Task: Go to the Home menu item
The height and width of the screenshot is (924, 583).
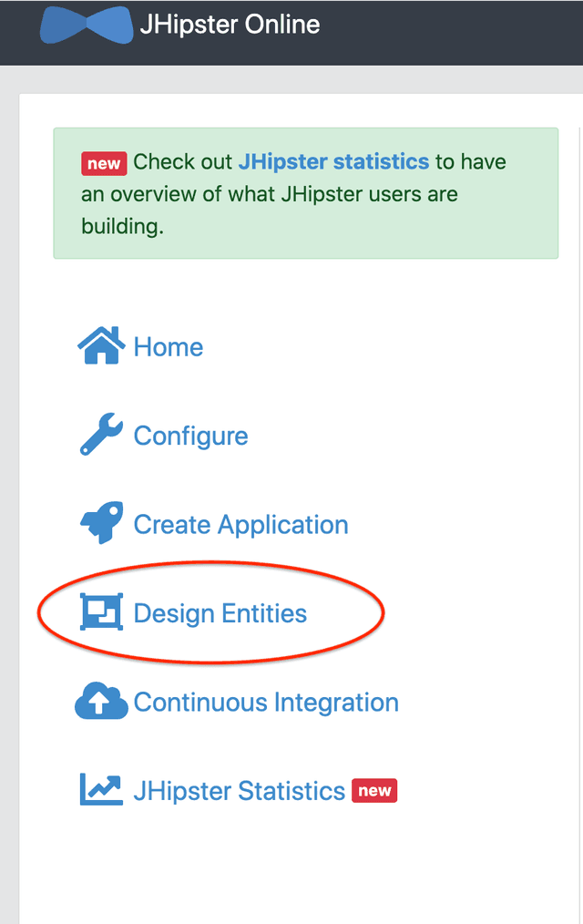Action: coord(169,347)
